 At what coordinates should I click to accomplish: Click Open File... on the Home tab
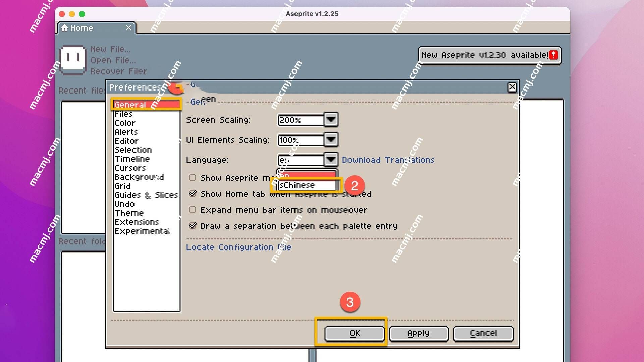113,60
